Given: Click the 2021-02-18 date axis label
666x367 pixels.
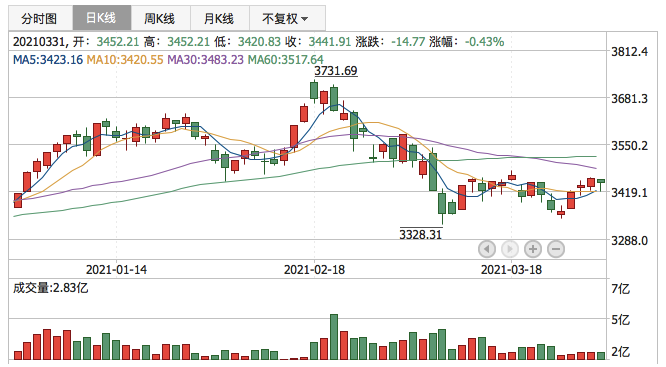Looking at the screenshot, I should (314, 270).
